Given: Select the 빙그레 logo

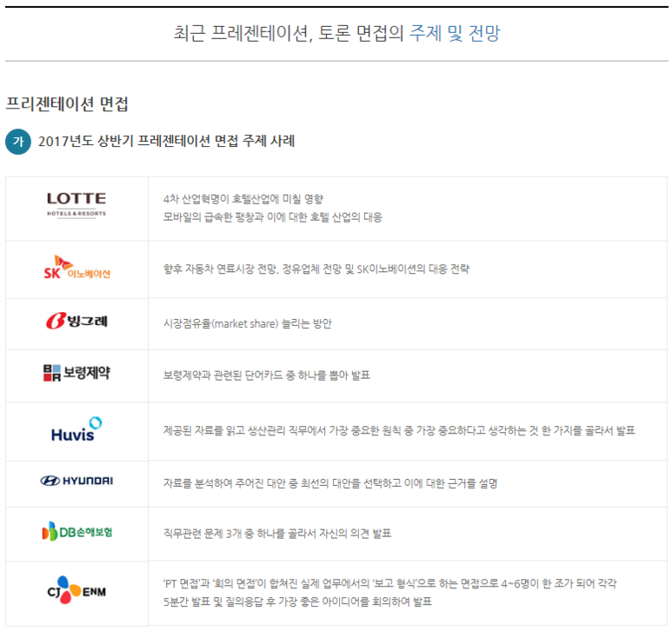Looking at the screenshot, I should [77, 321].
